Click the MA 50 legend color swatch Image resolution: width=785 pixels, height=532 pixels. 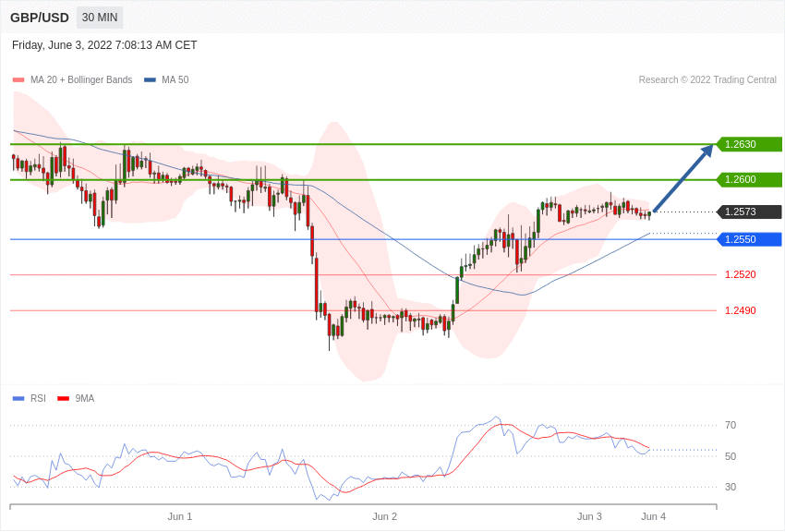(x=150, y=79)
